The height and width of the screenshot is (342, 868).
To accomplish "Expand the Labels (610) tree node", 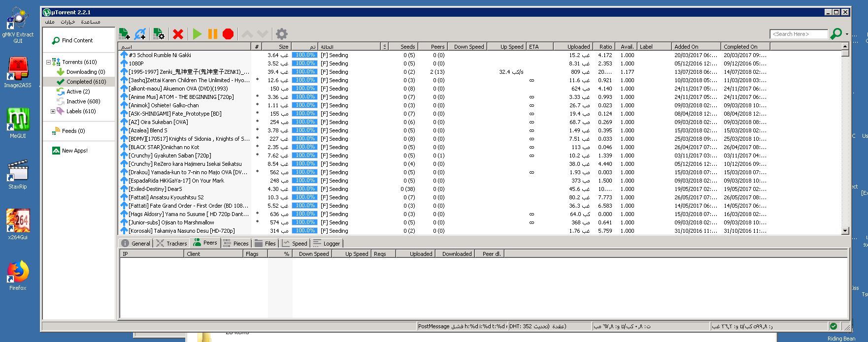I will [x=53, y=112].
